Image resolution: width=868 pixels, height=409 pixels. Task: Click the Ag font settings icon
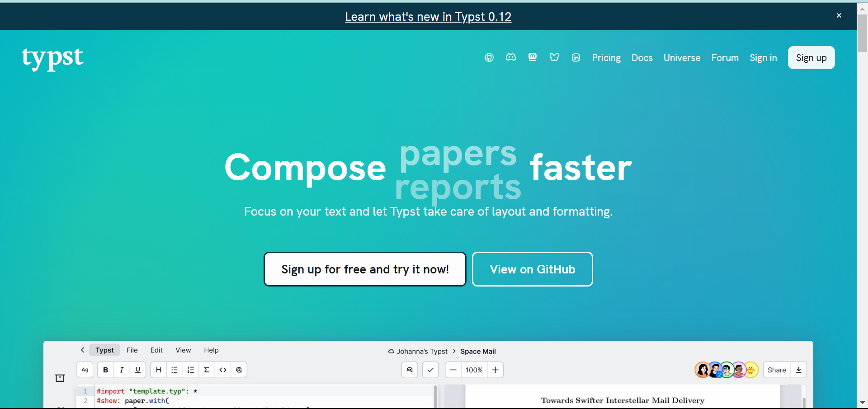pyautogui.click(x=85, y=370)
